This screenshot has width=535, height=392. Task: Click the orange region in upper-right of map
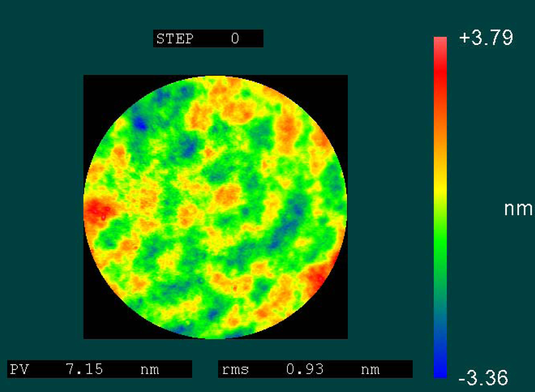288,126
